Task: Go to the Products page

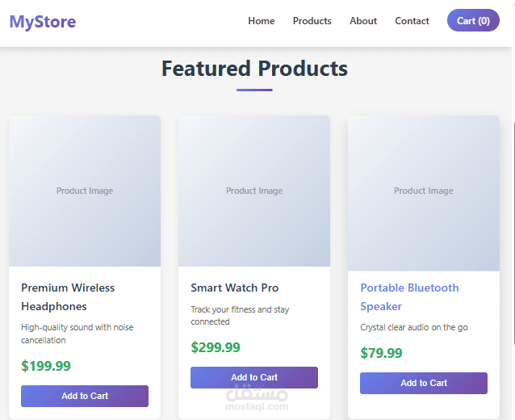Action: (x=312, y=21)
